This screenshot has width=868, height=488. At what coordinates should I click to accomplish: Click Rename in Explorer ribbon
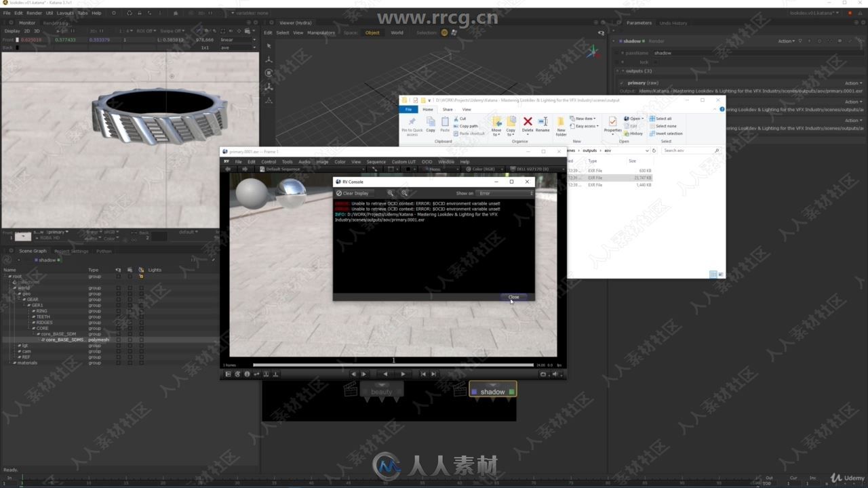click(542, 125)
